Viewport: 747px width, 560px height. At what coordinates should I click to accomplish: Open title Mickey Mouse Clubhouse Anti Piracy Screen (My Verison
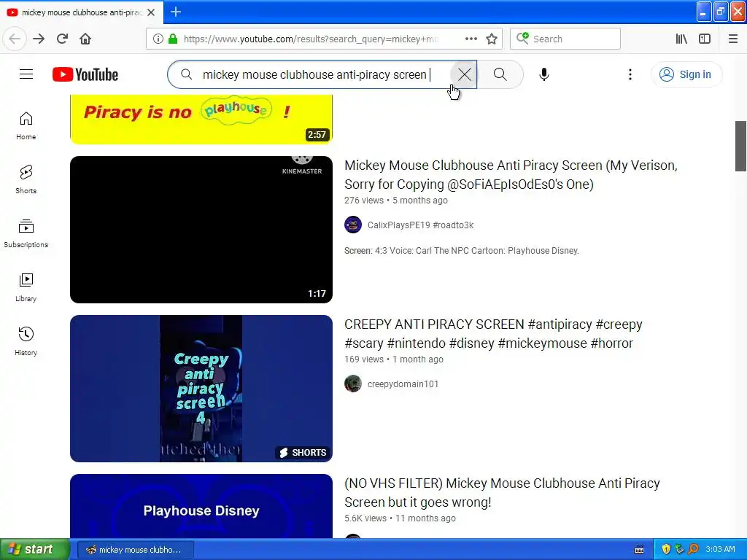point(511,175)
